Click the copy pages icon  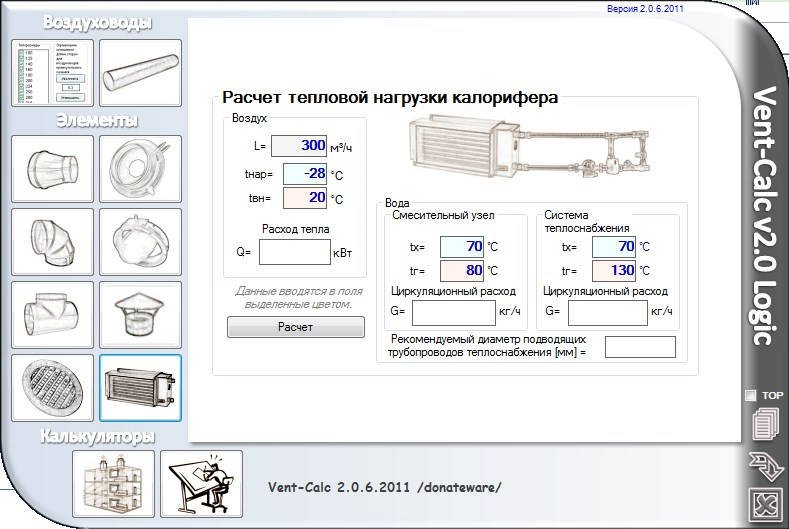766,424
